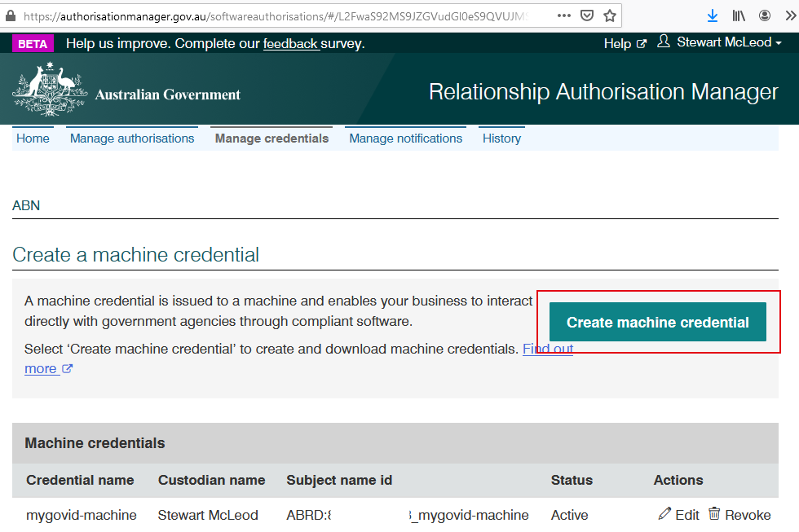Switch to the Manage authorisations tab
This screenshot has height=532, width=799.
[132, 138]
